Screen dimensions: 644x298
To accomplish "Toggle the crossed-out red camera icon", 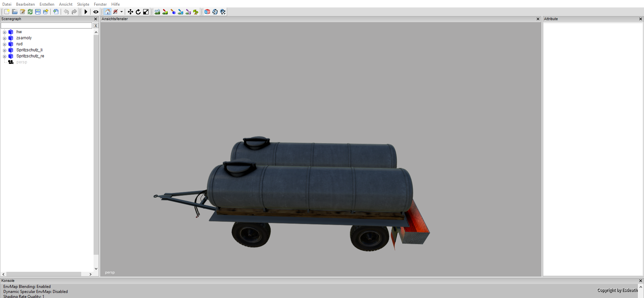I will pos(115,12).
